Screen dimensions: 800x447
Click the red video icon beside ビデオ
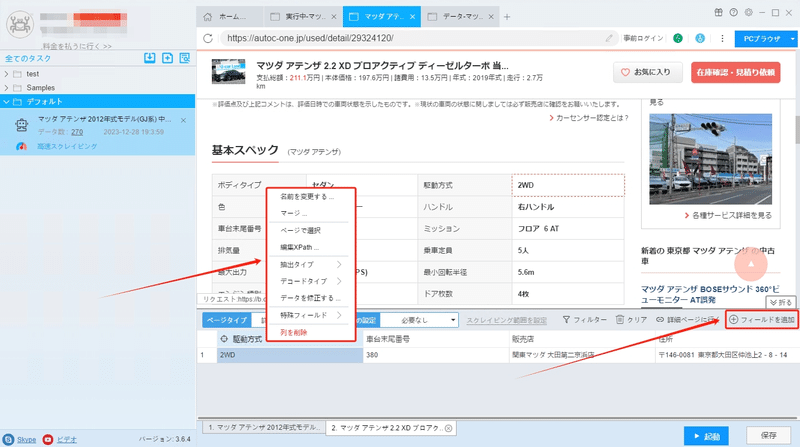[48, 439]
